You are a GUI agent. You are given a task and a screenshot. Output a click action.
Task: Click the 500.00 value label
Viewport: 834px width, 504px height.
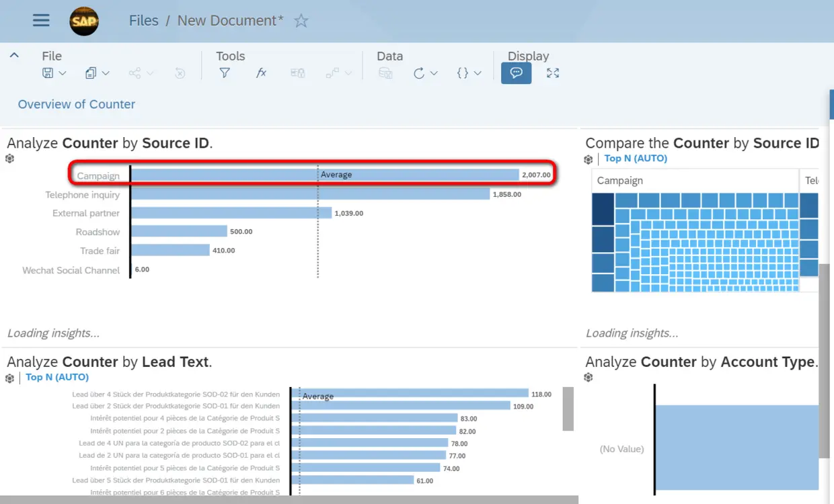click(241, 232)
